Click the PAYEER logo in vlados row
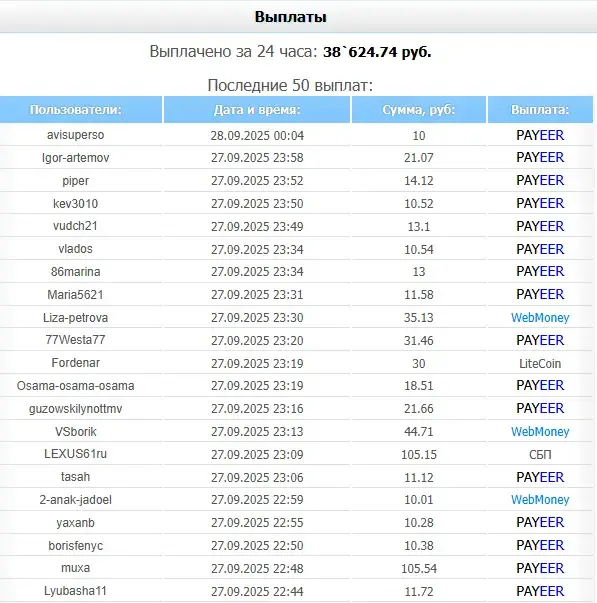 click(x=540, y=249)
